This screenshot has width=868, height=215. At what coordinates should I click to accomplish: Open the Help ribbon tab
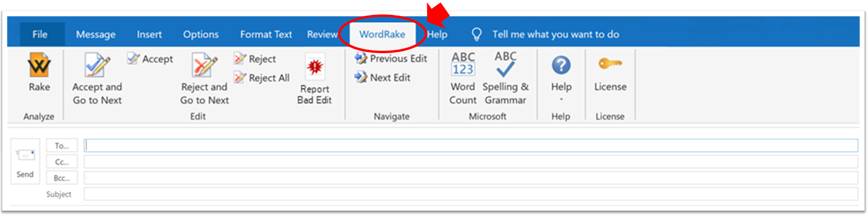(x=437, y=35)
